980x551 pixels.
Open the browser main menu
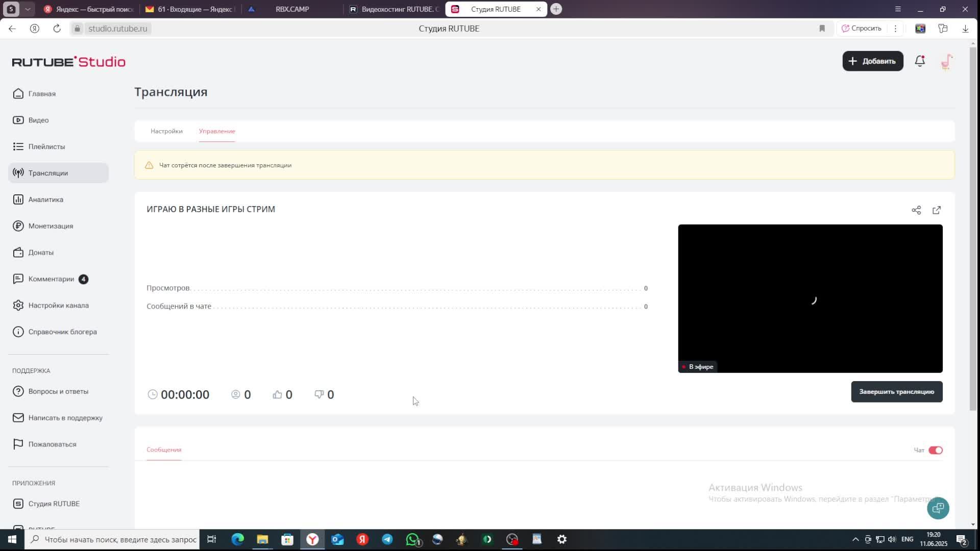(x=898, y=9)
